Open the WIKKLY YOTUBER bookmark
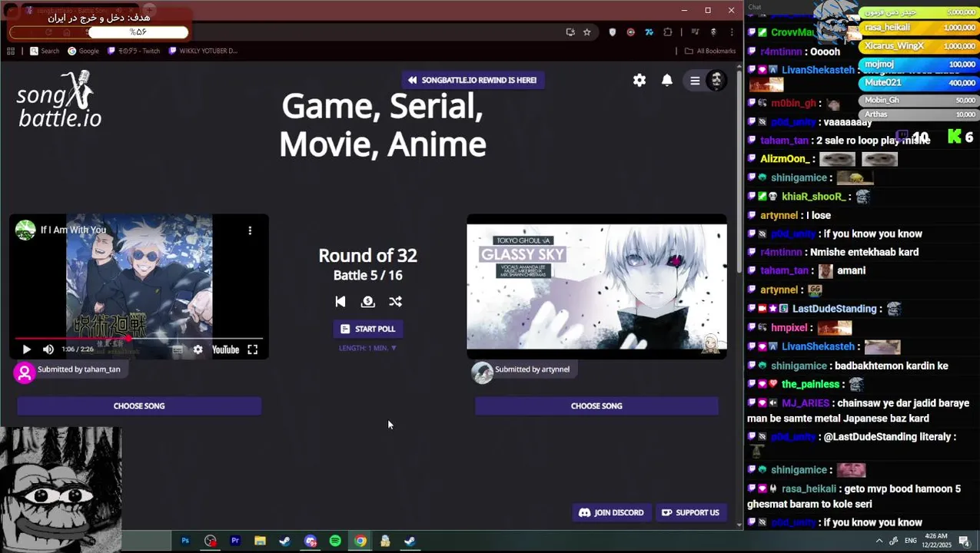This screenshot has height=553, width=980. click(x=202, y=51)
